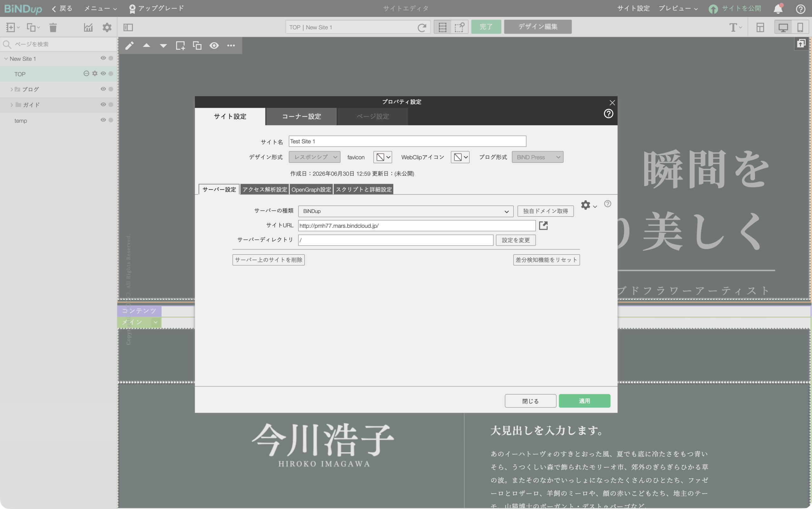Image resolution: width=812 pixels, height=509 pixels.
Task: Click サーバー上のサイトを削除 button
Action: pos(269,260)
